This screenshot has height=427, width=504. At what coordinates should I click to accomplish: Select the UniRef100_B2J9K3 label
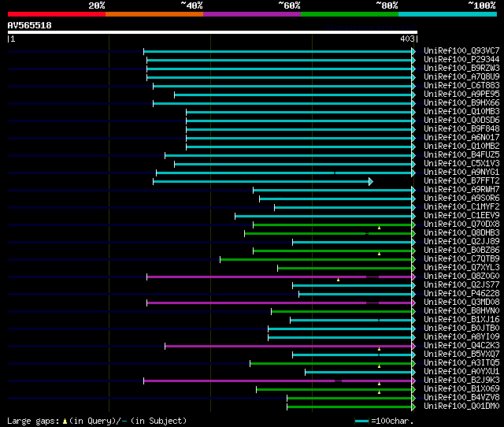461,381
